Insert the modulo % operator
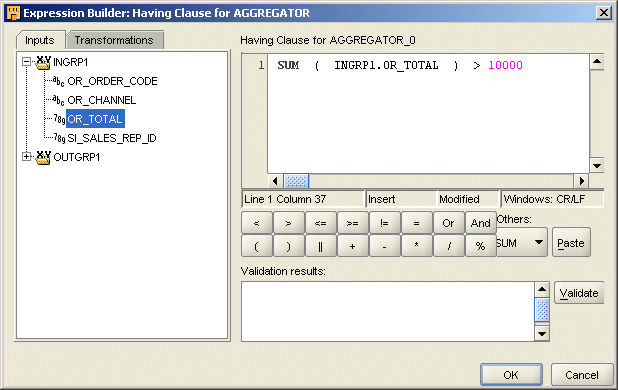 click(480, 246)
